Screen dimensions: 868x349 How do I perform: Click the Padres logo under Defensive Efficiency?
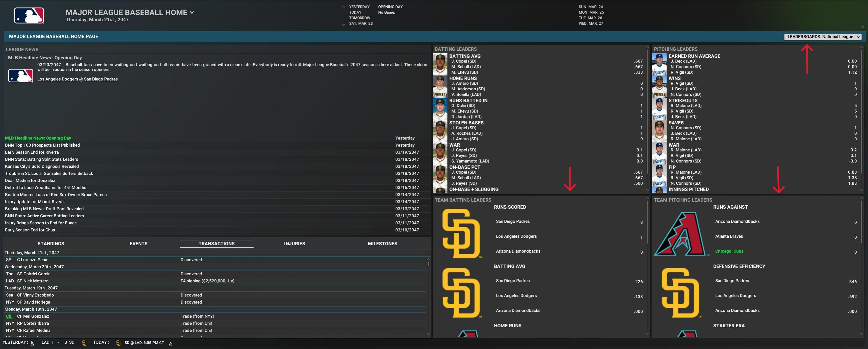680,293
